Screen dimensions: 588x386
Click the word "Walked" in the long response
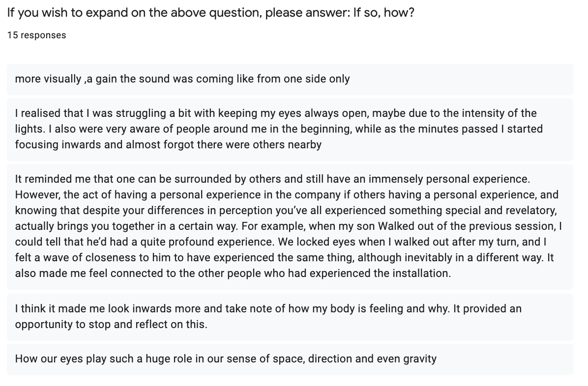click(x=392, y=226)
